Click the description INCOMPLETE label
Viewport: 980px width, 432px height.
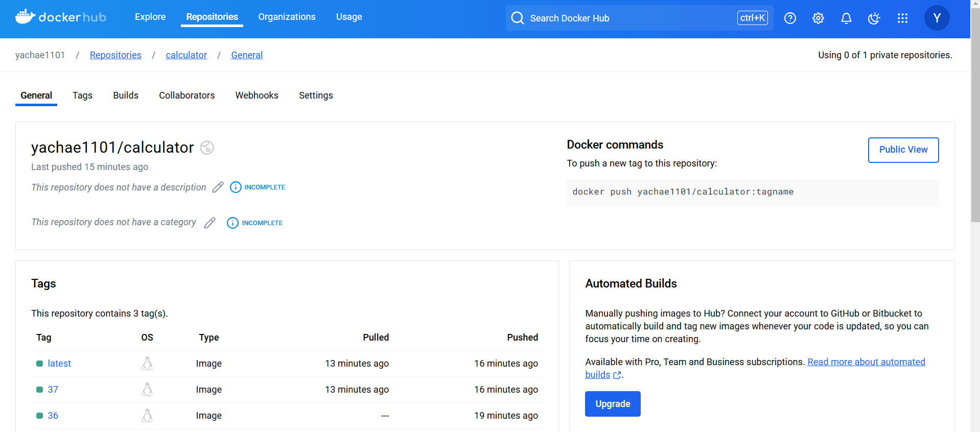pos(265,187)
